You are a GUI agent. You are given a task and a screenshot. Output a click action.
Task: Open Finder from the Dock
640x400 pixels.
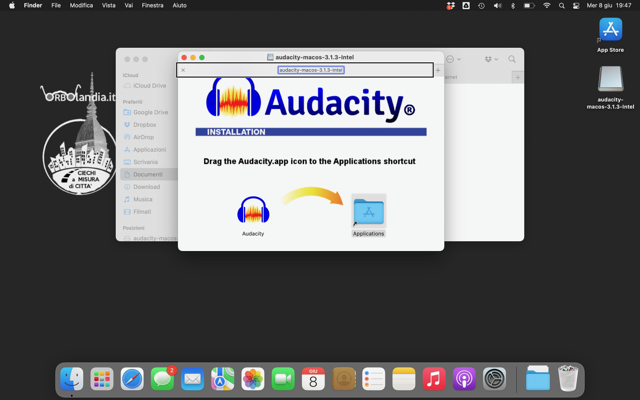coord(72,379)
